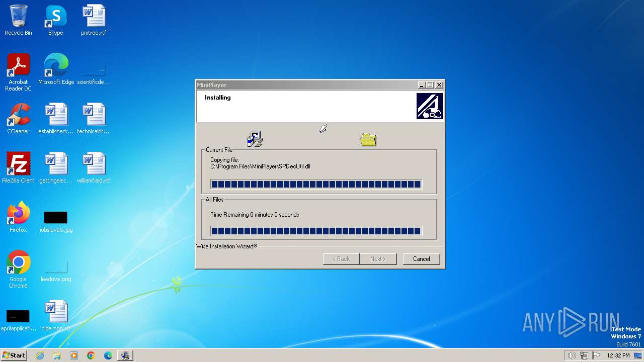The width and height of the screenshot is (644, 362).
Task: Click the computer source icon in installer
Action: (x=255, y=139)
